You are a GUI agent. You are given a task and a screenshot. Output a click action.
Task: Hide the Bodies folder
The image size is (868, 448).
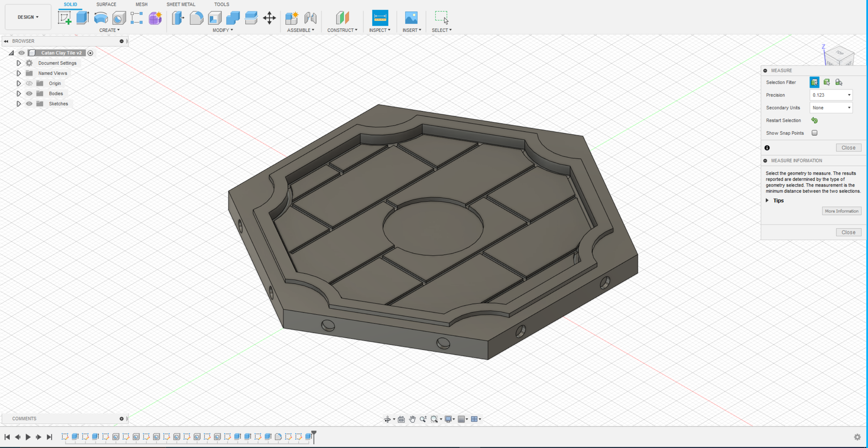[x=29, y=93]
